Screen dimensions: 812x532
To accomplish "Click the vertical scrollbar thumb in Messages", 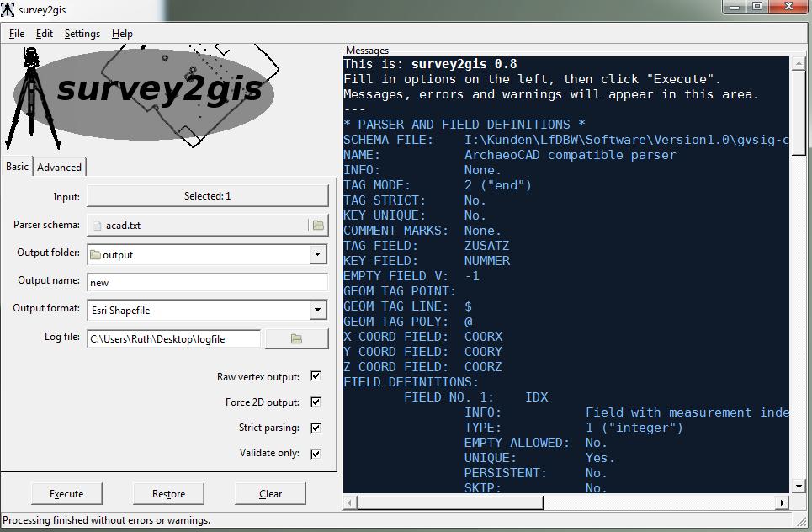I will click(799, 112).
